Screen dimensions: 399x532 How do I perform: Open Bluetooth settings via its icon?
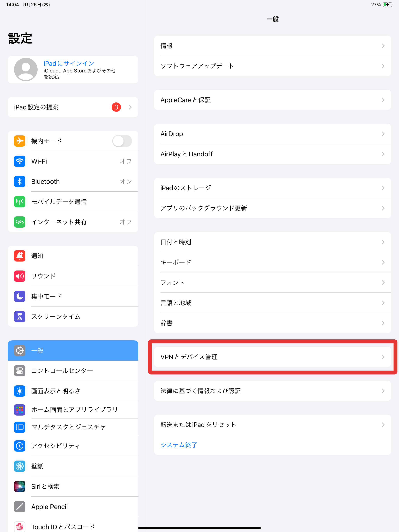(19, 181)
